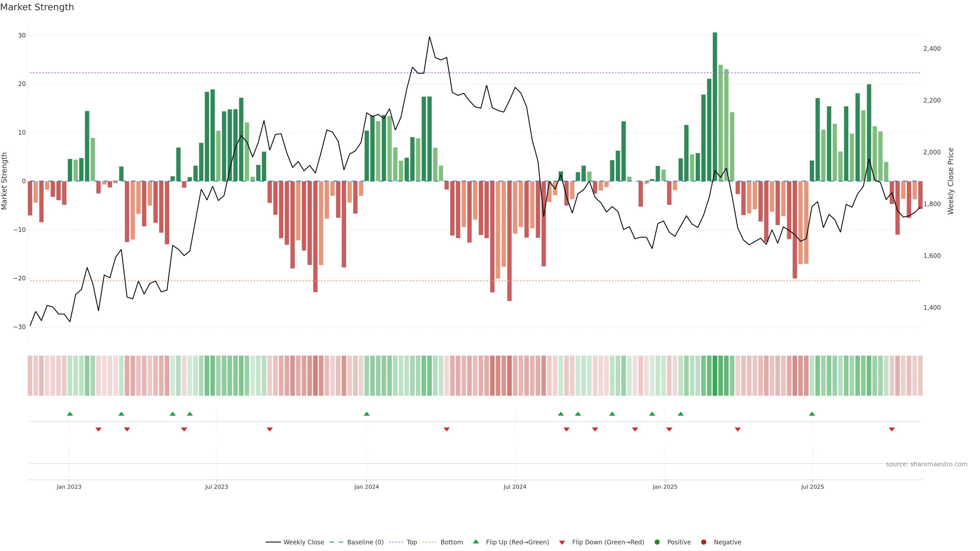
Task: Click the last flip-down marker in late 2025
Action: [x=892, y=429]
